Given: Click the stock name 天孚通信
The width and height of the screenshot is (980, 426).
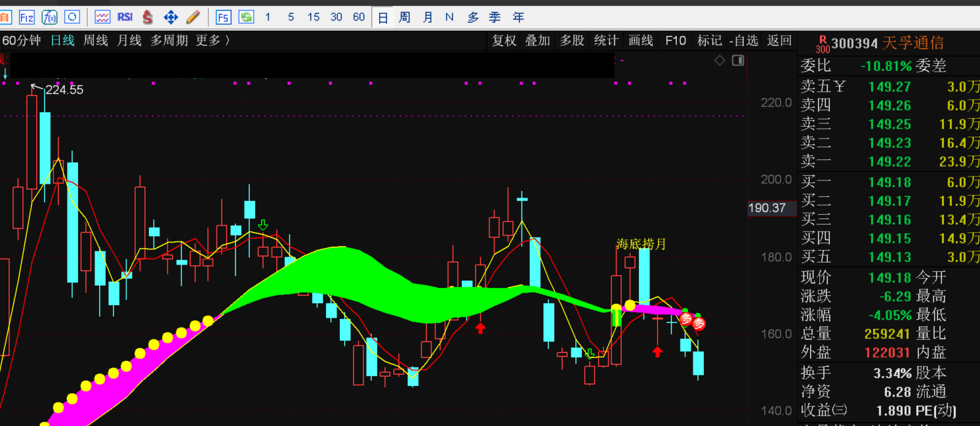Looking at the screenshot, I should [x=913, y=43].
